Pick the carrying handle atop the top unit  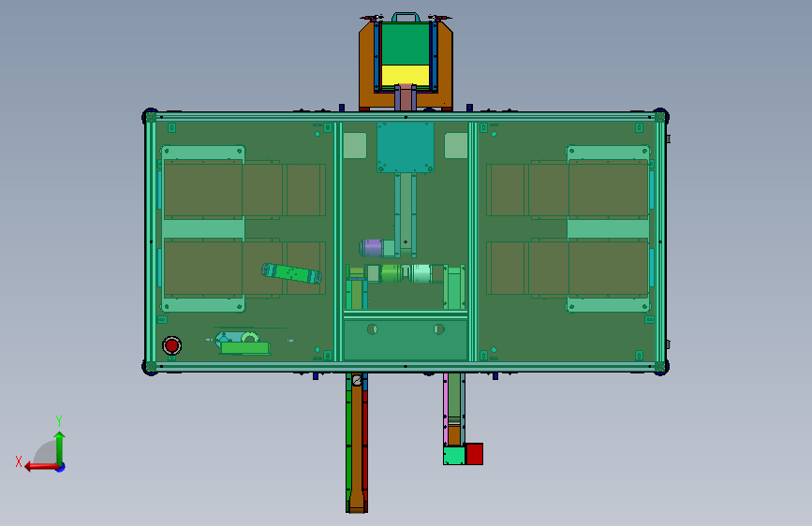[x=406, y=17]
